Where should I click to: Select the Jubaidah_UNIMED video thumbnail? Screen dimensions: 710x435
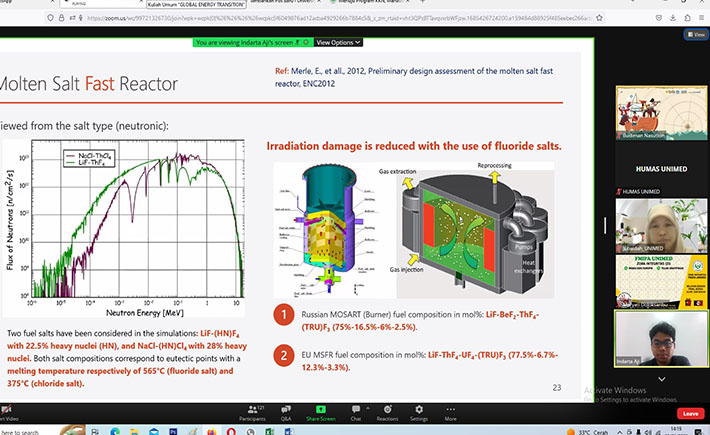[661, 225]
